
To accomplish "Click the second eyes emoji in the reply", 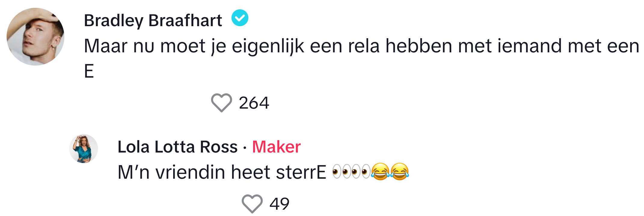I will click(x=360, y=172).
